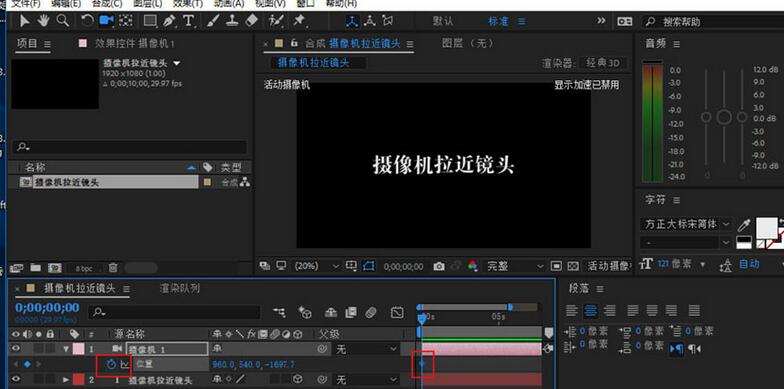Image resolution: width=784 pixels, height=389 pixels.
Task: Click the eyedropper in Character panel
Action: [x=744, y=225]
